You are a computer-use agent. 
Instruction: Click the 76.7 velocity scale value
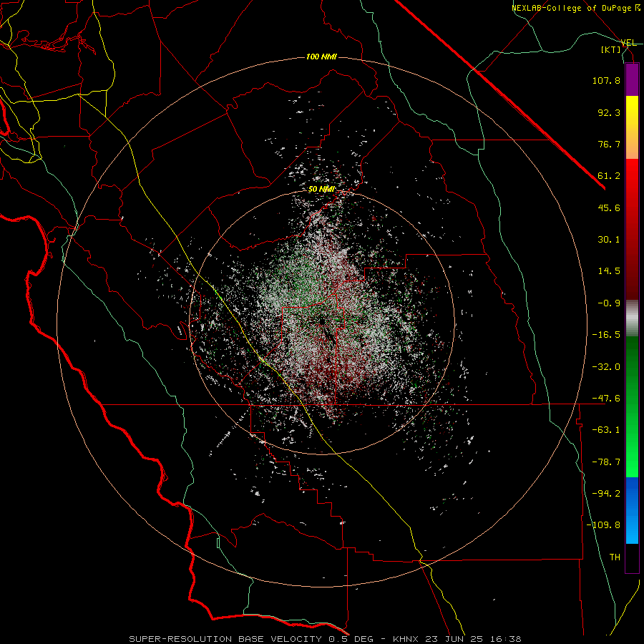tap(609, 144)
